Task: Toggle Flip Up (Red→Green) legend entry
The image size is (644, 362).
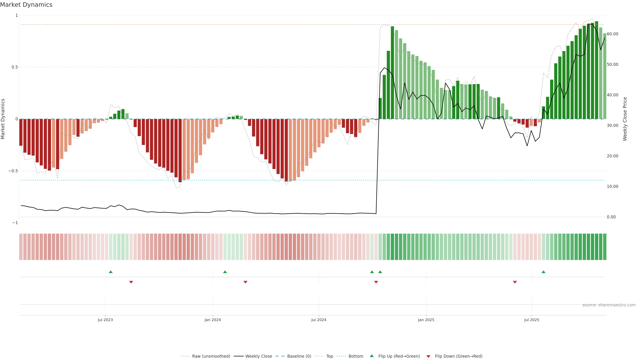Action: 399,356
